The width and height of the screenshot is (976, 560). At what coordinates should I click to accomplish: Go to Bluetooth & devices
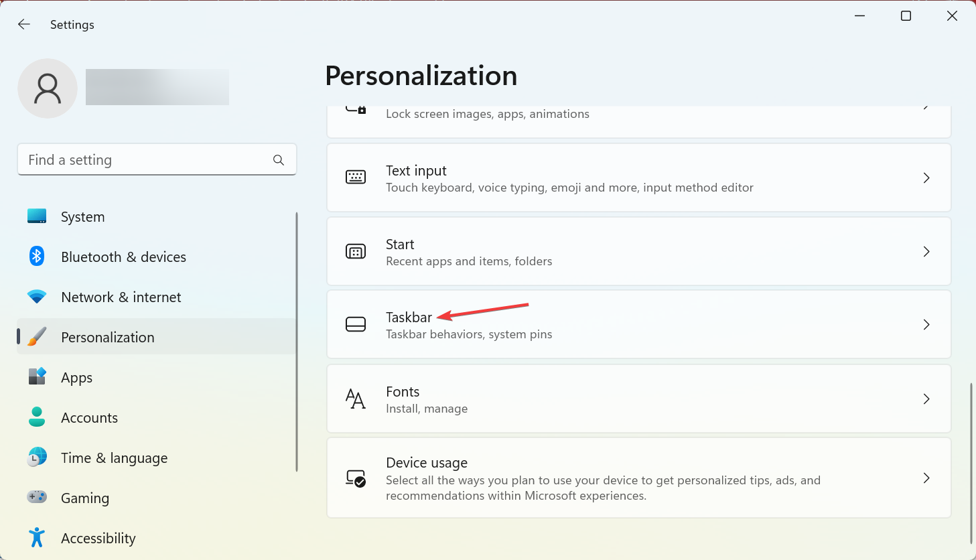(156, 257)
